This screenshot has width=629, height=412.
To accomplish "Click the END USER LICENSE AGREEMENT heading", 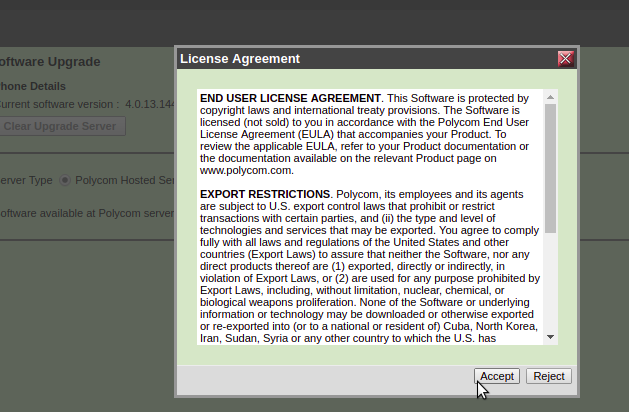I will 290,98.
